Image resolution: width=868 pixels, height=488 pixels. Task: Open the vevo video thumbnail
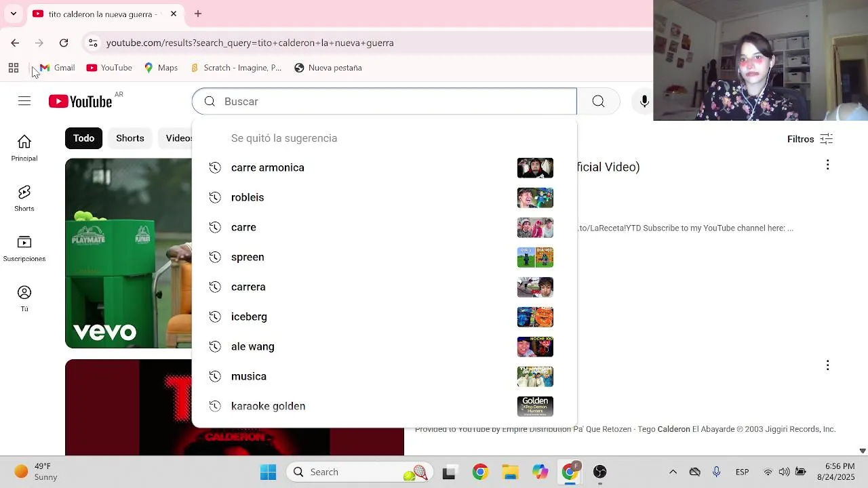tap(128, 253)
